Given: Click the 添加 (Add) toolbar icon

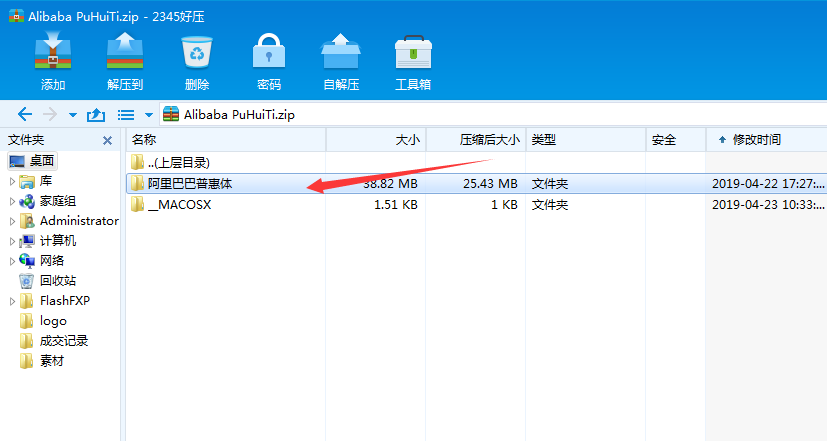Looking at the screenshot, I should 53,51.
